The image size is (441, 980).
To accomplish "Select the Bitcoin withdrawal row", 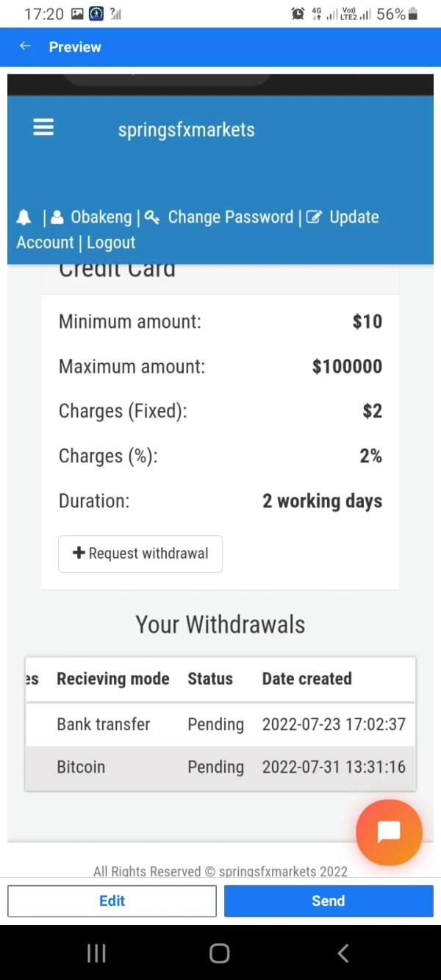I will point(220,768).
